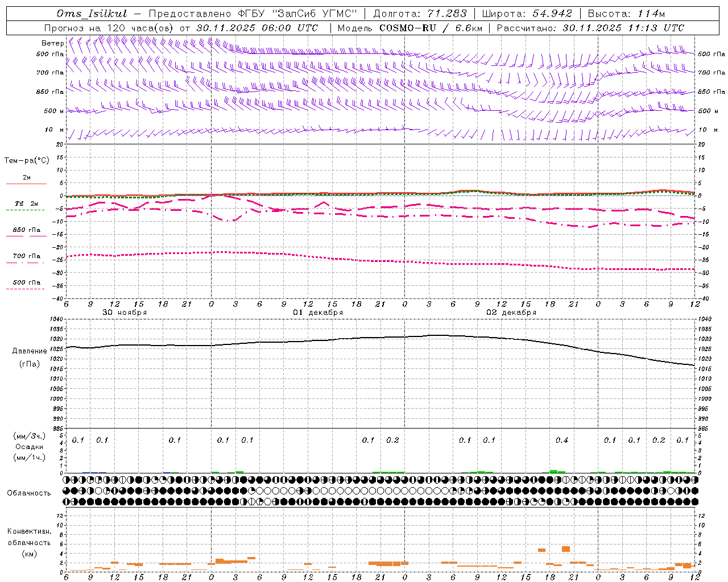The height and width of the screenshot is (582, 728).
Task: Click the '(гПа)' pressure unit label
Action: click(29, 364)
